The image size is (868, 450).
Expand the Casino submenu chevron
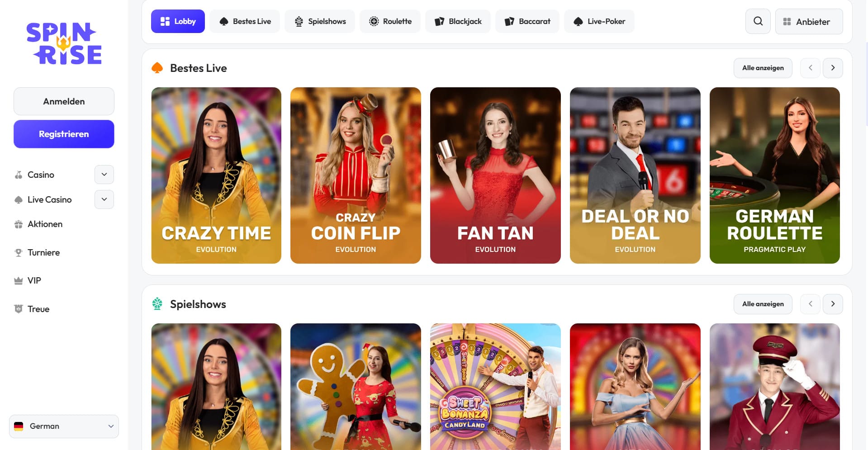(104, 175)
